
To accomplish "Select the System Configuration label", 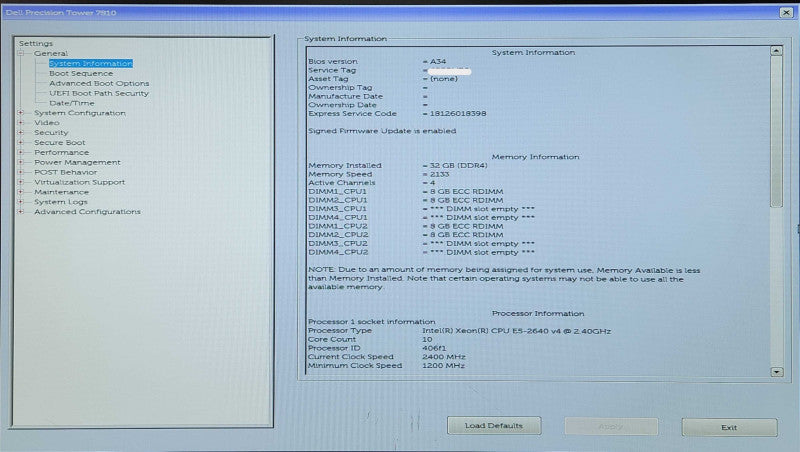I will (80, 113).
